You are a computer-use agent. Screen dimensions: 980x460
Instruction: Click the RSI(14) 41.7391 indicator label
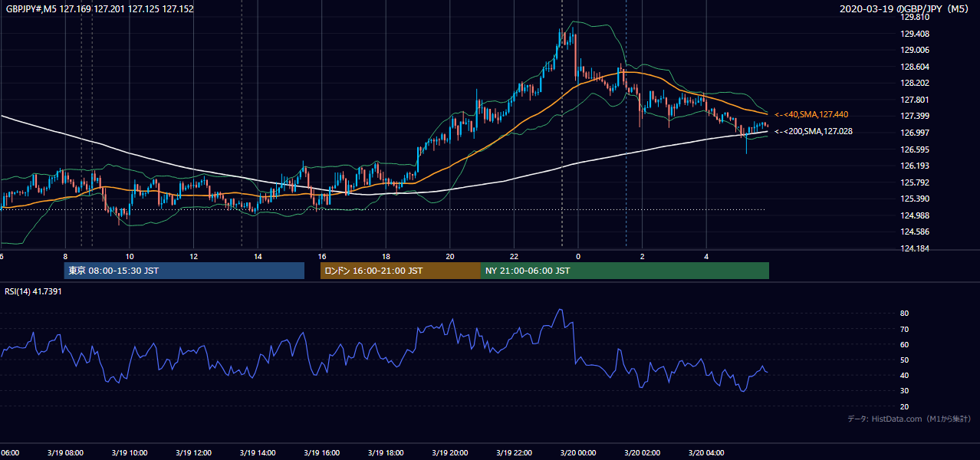[33, 292]
